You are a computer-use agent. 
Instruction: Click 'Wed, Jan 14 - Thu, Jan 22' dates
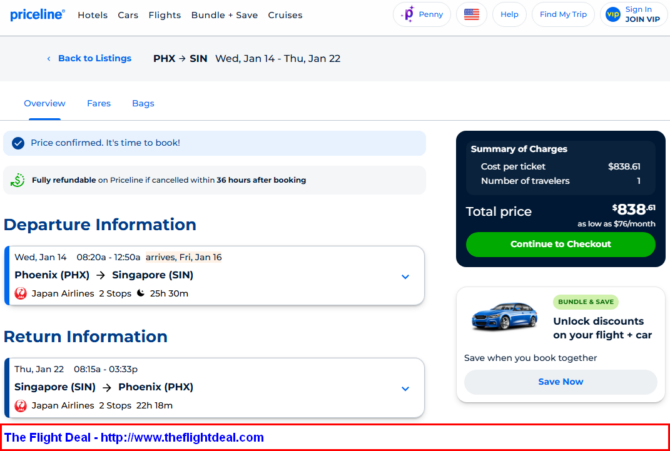(x=278, y=59)
